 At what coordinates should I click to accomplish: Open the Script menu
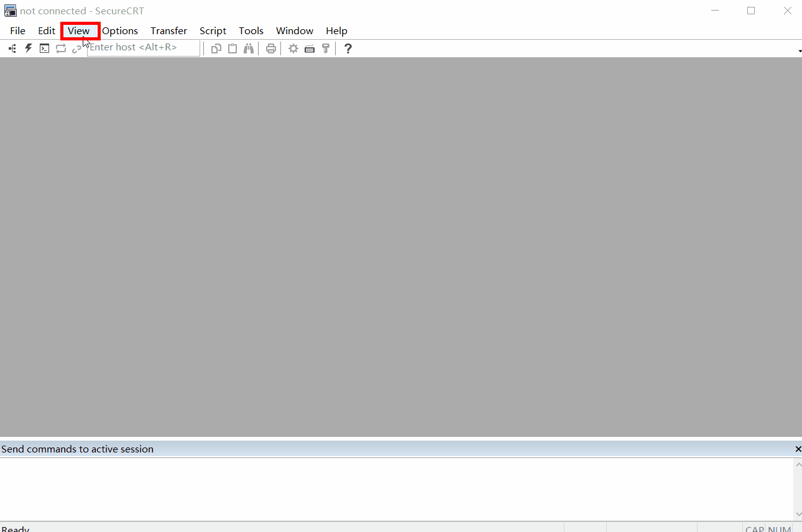point(213,30)
